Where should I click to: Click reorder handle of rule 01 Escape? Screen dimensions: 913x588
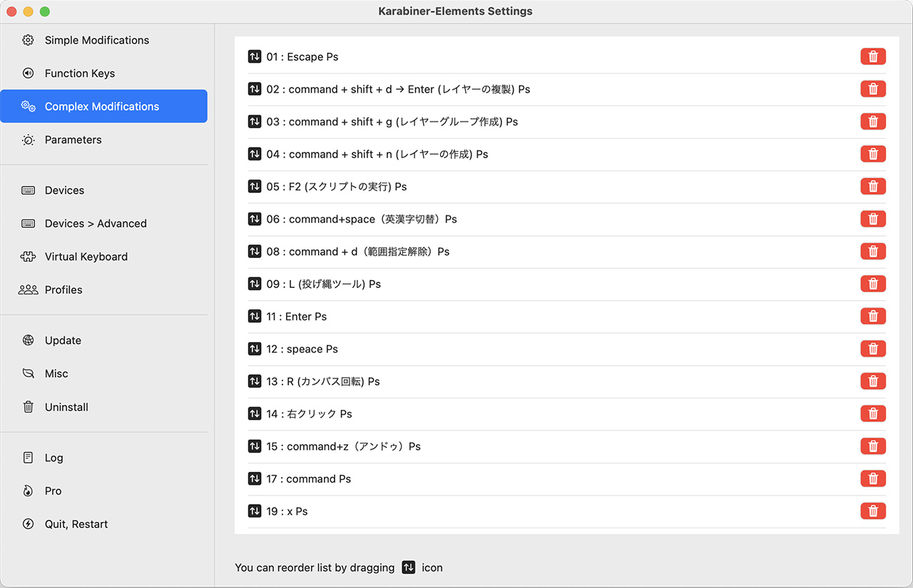(x=255, y=56)
